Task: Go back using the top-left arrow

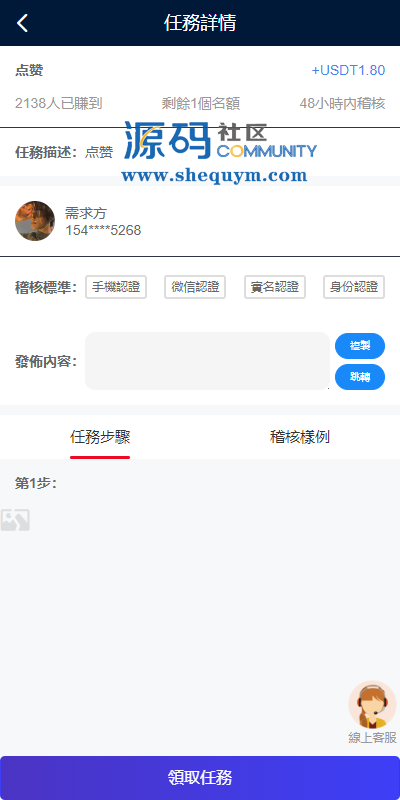Action: click(22, 23)
